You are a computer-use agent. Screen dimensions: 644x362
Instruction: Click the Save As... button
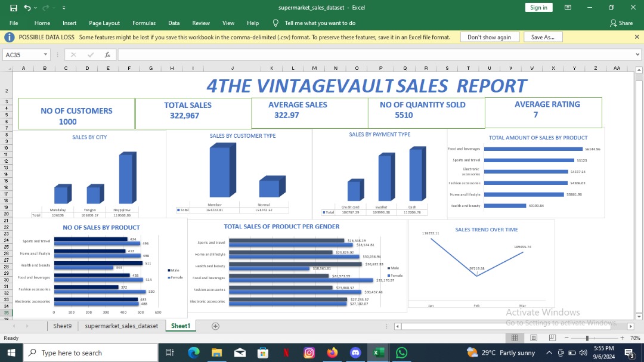[543, 37]
